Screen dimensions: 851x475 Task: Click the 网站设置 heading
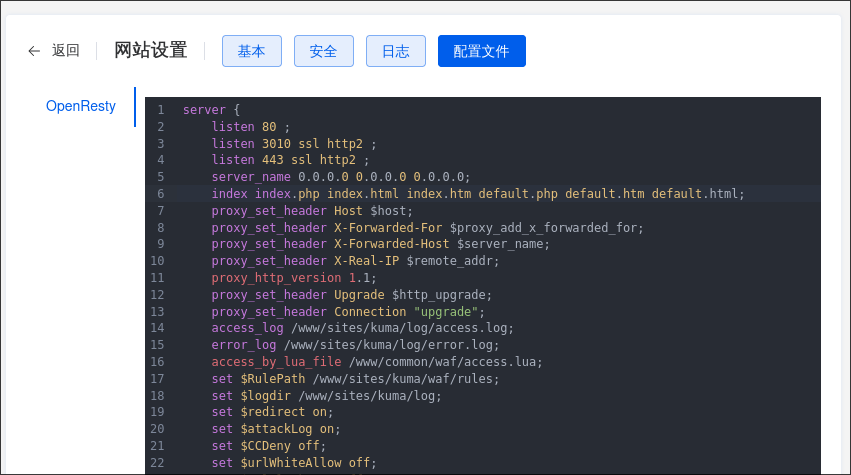click(151, 50)
